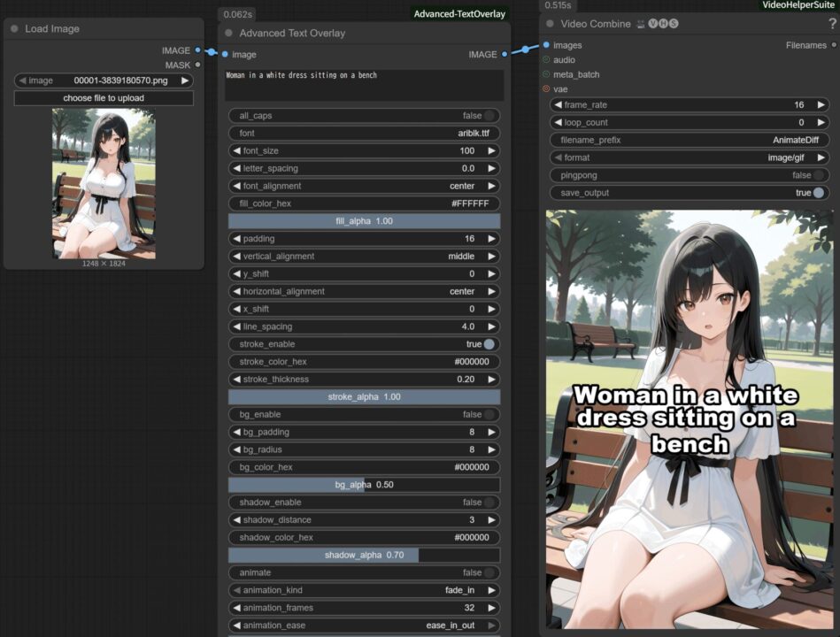Open the format image/gif dropdown
840x637 pixels.
pyautogui.click(x=690, y=157)
